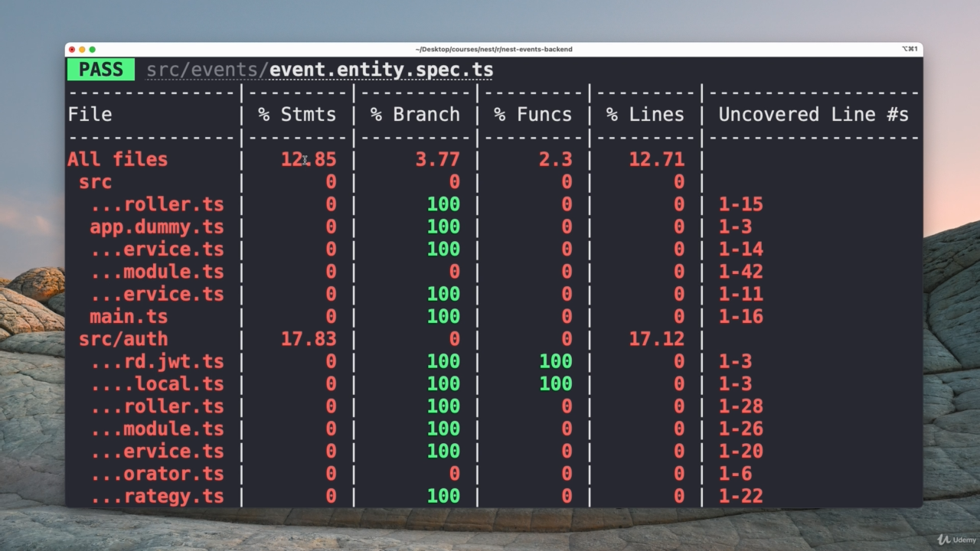Click the red close window button
Viewport: 980px width, 551px height.
(x=72, y=49)
